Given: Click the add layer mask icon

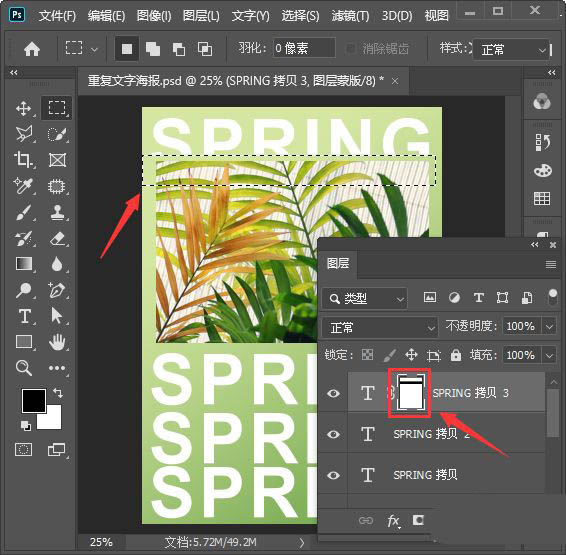Looking at the screenshot, I should point(418,520).
